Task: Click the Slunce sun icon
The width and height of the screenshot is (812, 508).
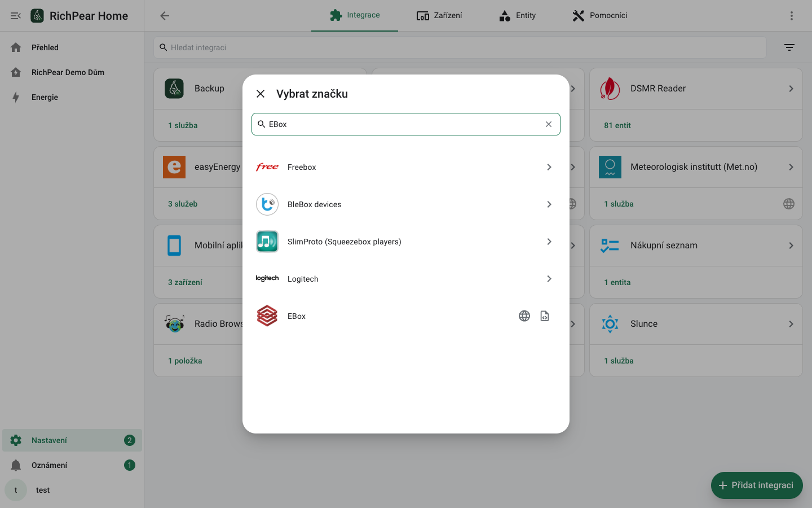Action: coord(610,324)
